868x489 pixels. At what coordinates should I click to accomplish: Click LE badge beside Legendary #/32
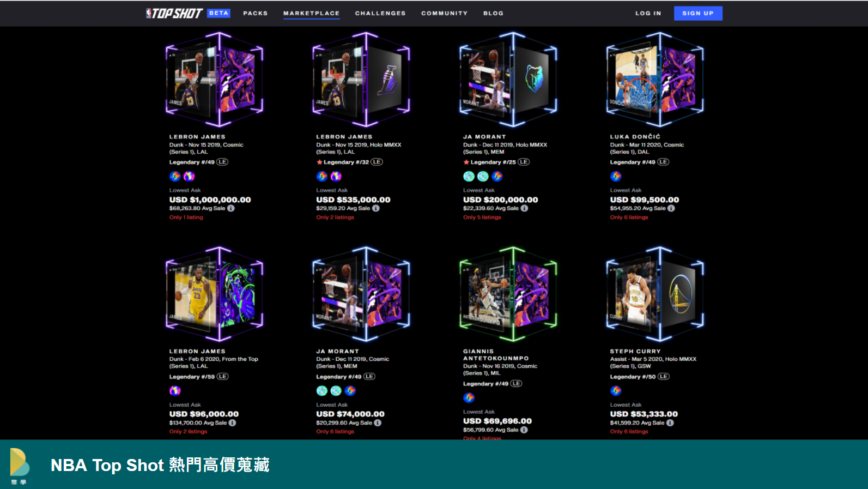pyautogui.click(x=377, y=162)
